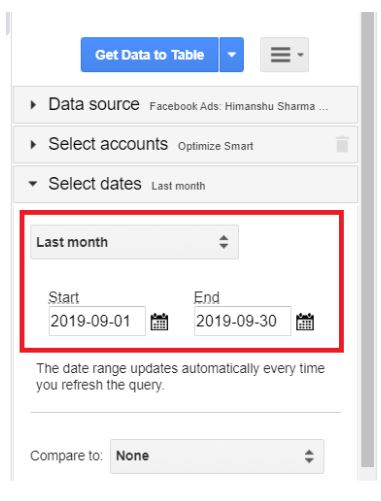Open the End date calendar icon
381x501 pixels.
[305, 322]
